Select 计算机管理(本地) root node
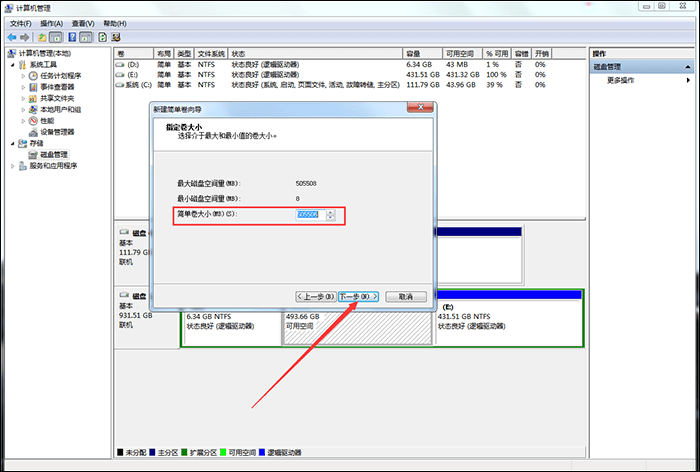 pyautogui.click(x=44, y=54)
